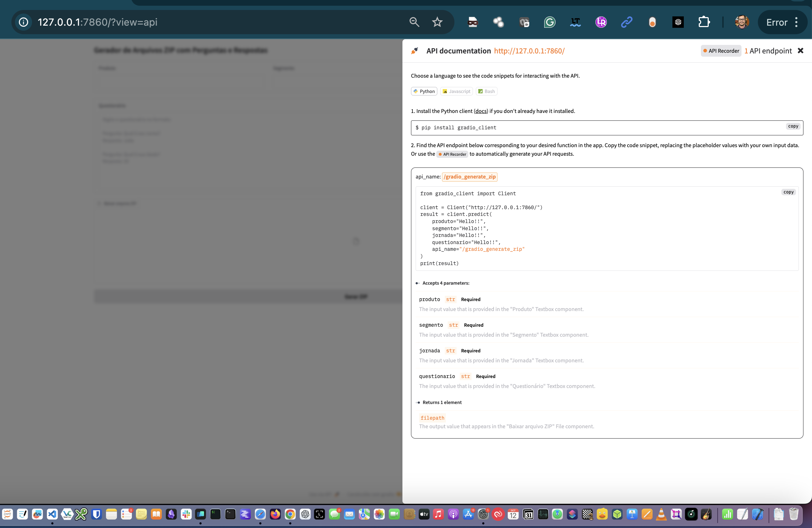The height and width of the screenshot is (528, 812).
Task: Open the chain link extension icon
Action: pyautogui.click(x=626, y=22)
